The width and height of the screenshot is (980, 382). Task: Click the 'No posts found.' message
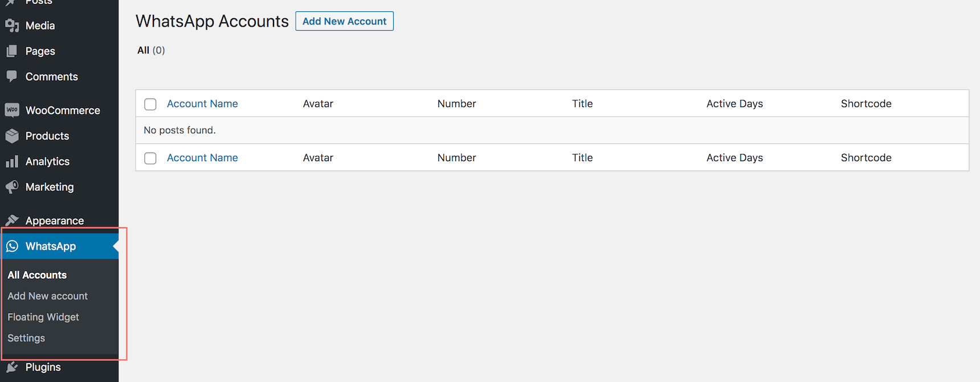[179, 130]
